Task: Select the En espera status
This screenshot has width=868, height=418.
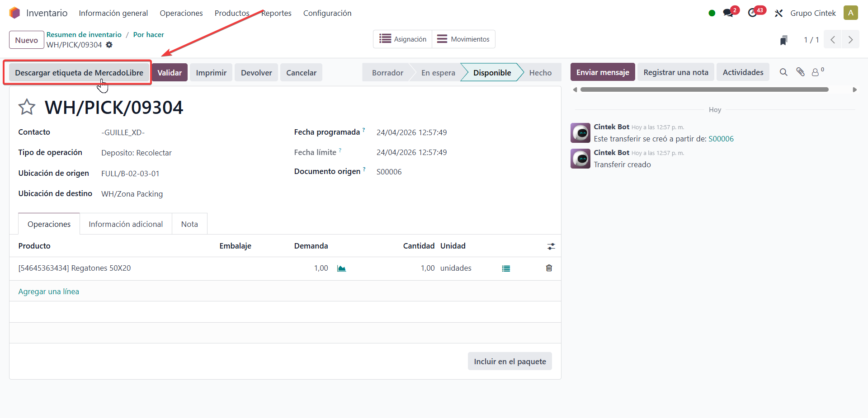Action: point(438,73)
